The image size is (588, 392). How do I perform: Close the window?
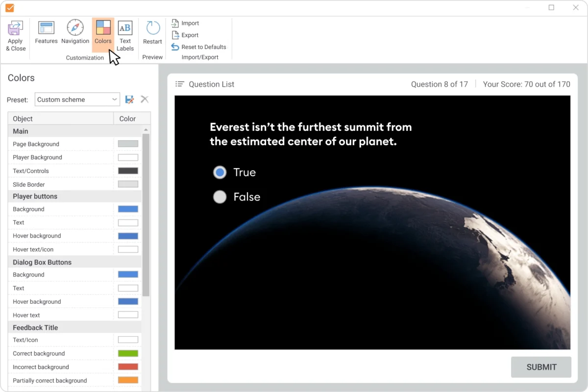[576, 7]
